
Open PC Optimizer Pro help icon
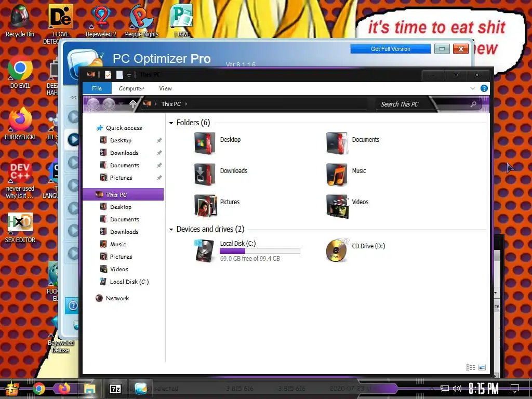pyautogui.click(x=73, y=305)
